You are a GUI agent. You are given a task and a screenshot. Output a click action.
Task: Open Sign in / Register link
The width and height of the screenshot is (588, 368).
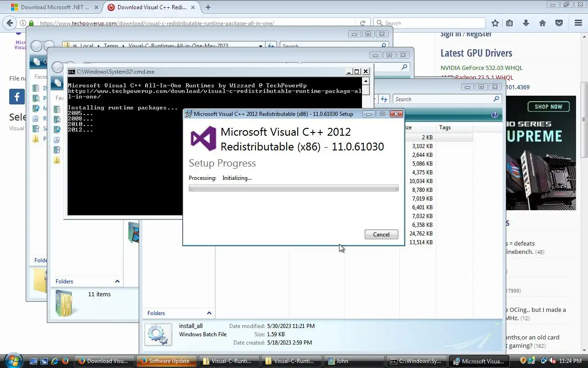pos(466,34)
